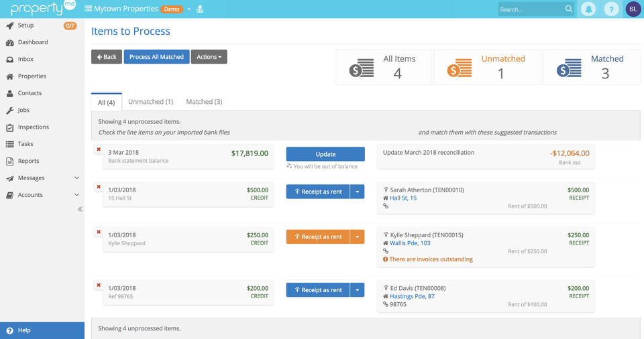This screenshot has height=339, width=644.
Task: Receipt as rent for 15 Hall St
Action: 318,192
